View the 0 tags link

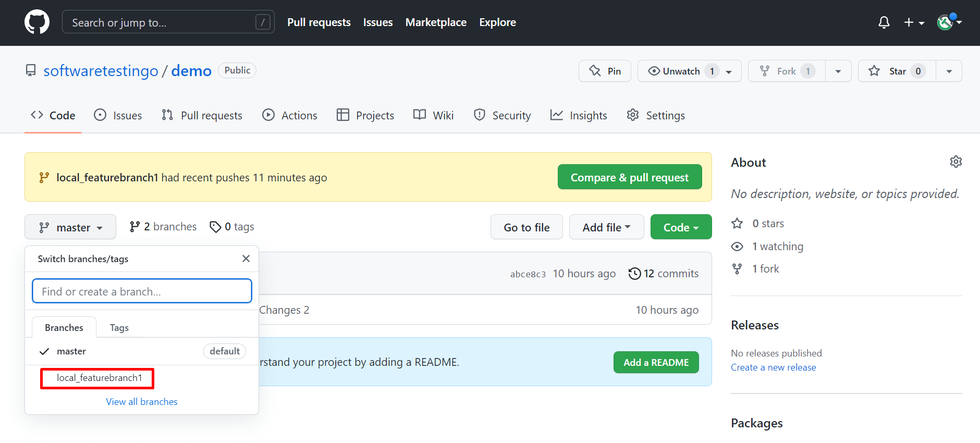pyautogui.click(x=232, y=227)
